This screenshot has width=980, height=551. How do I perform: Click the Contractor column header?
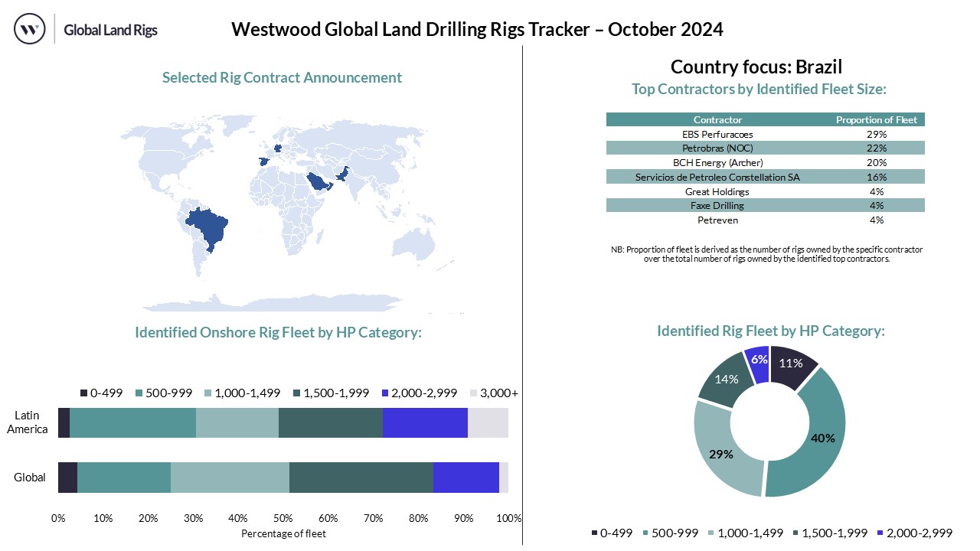(x=717, y=119)
